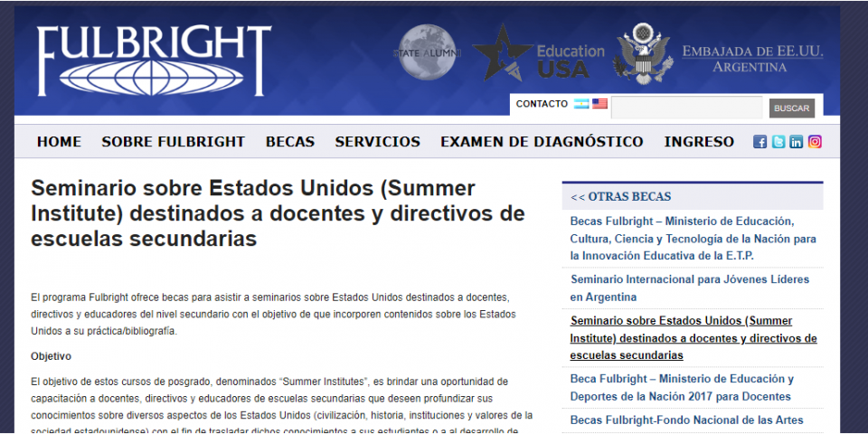
Task: Visit the EducationUSA star logo
Action: pyautogui.click(x=538, y=53)
